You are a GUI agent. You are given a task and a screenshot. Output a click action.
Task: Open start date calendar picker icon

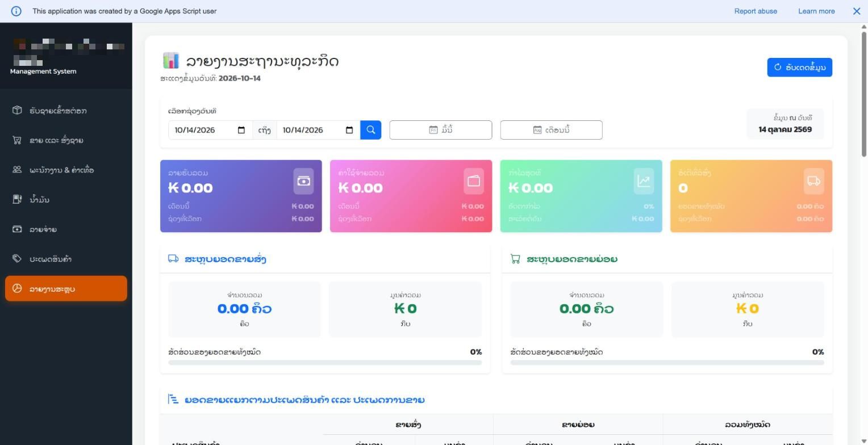point(241,130)
